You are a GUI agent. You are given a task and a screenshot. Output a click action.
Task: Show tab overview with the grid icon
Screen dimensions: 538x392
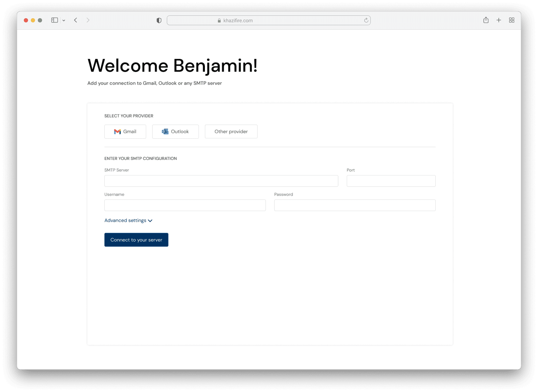(512, 20)
